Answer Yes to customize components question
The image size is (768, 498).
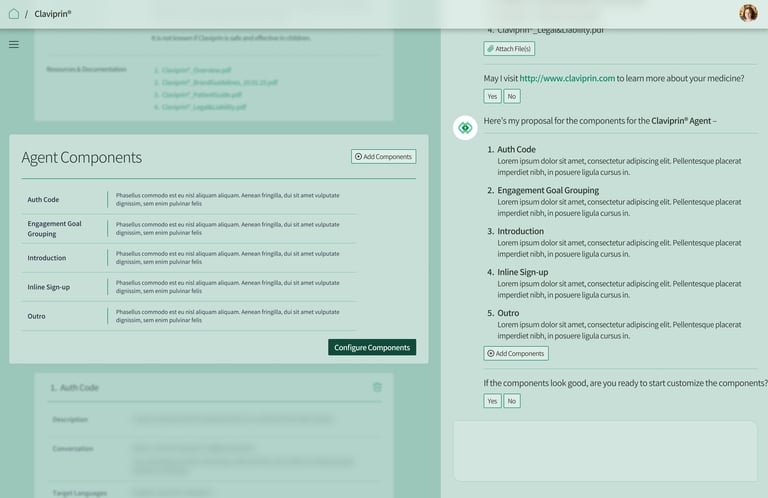click(492, 401)
